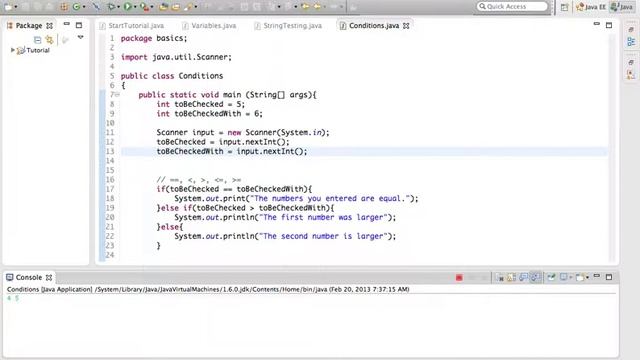Click the New file wizard icon
The width and height of the screenshot is (640, 360).
click(x=7, y=7)
